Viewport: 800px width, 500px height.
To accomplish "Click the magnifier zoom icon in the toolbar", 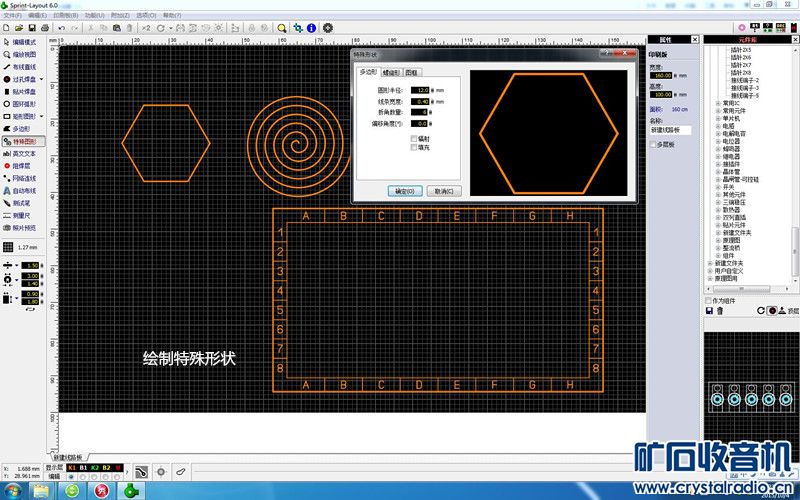I will click(x=282, y=27).
